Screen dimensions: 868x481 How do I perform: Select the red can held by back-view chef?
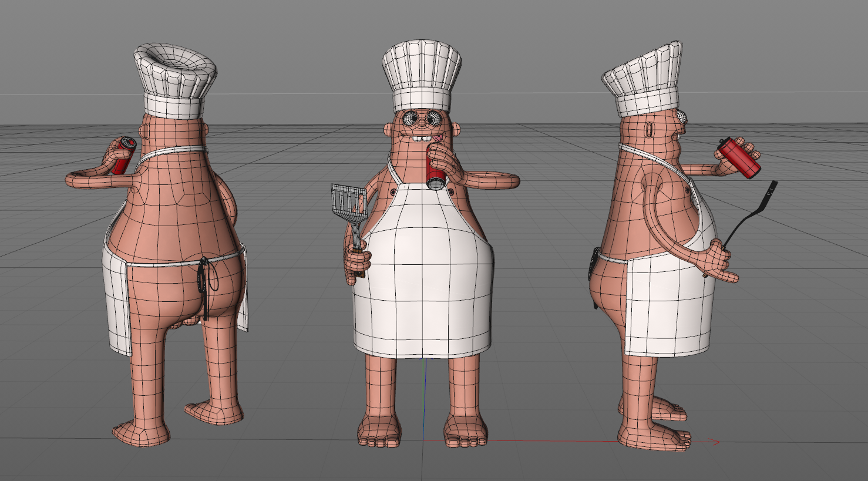[x=123, y=155]
